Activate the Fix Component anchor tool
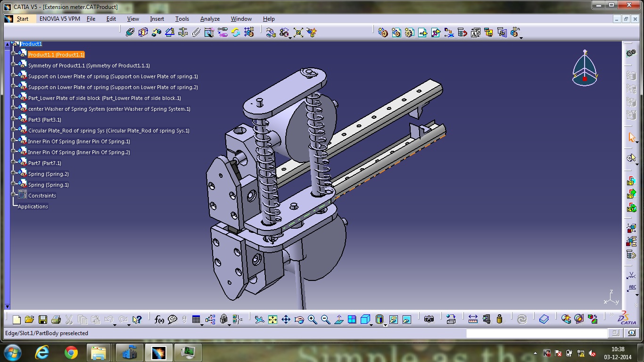Screen dimensions: 644x362 [183, 32]
